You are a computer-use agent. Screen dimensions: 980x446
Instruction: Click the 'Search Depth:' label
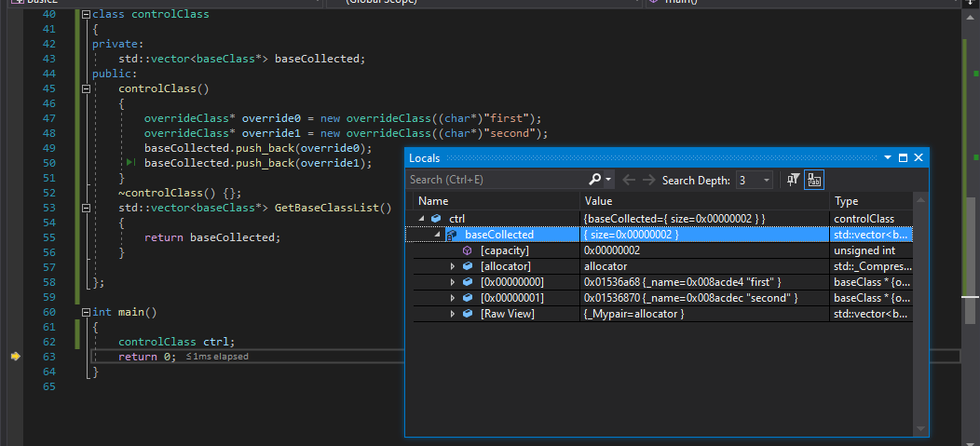(696, 181)
